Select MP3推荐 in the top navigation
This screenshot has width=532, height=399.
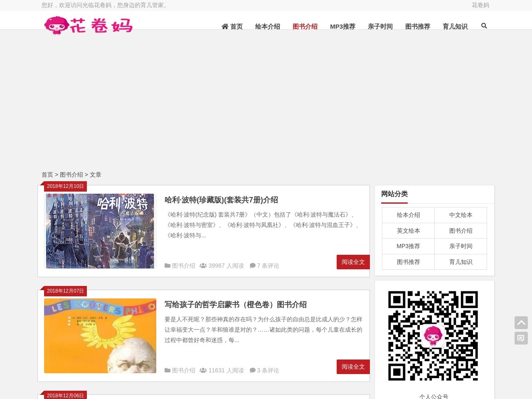pyautogui.click(x=342, y=27)
